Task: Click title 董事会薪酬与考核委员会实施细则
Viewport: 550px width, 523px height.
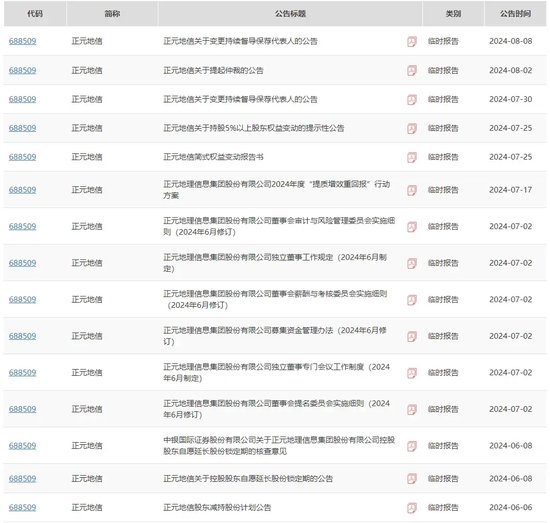Action: pyautogui.click(x=275, y=299)
